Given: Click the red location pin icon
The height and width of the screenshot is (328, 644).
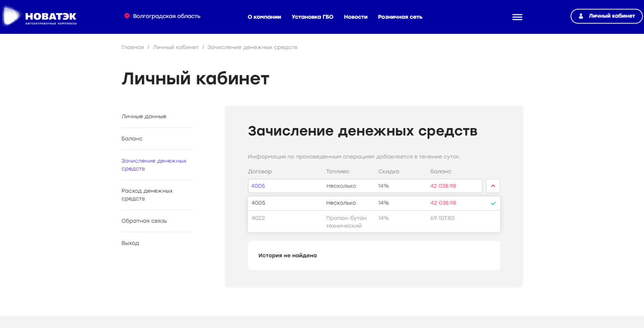Looking at the screenshot, I should (127, 16).
